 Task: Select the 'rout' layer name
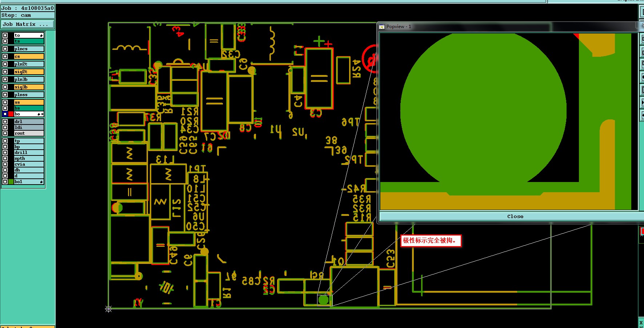(29, 133)
